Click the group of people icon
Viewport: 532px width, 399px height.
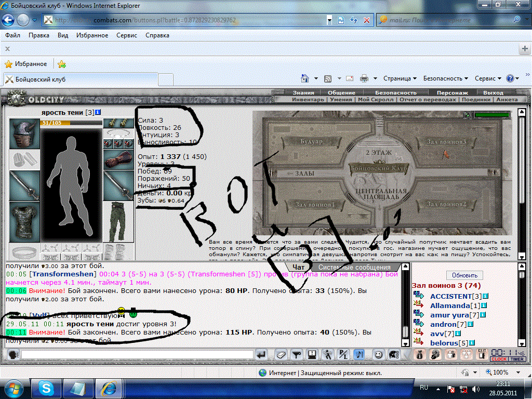(x=467, y=355)
